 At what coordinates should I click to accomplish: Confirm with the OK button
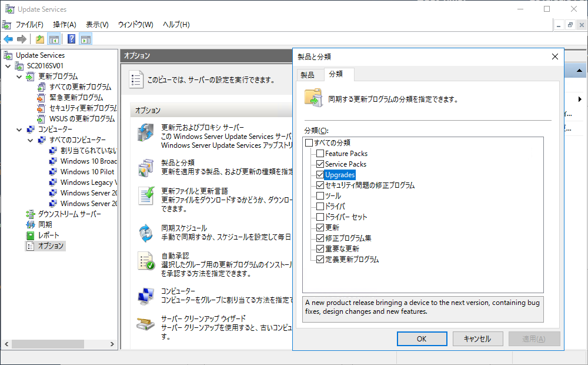pos(422,339)
